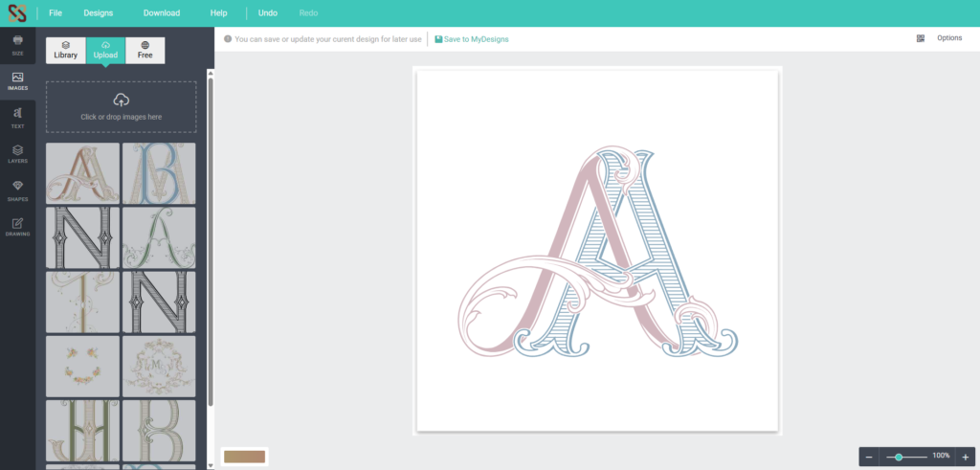Click the zoom in plus button
This screenshot has width=980, height=470.
(x=965, y=457)
